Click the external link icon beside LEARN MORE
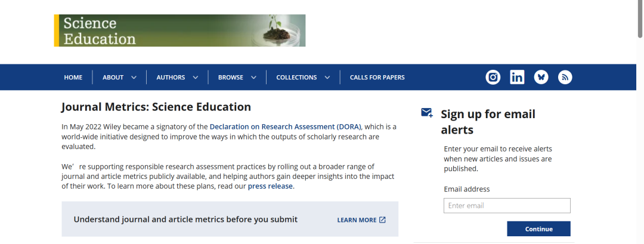The image size is (644, 244). point(382,220)
